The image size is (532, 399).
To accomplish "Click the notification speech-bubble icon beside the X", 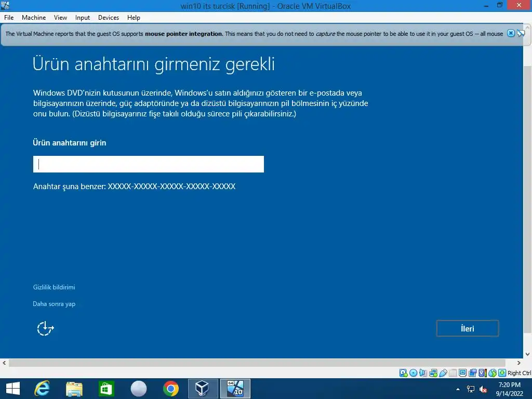I will pyautogui.click(x=521, y=33).
